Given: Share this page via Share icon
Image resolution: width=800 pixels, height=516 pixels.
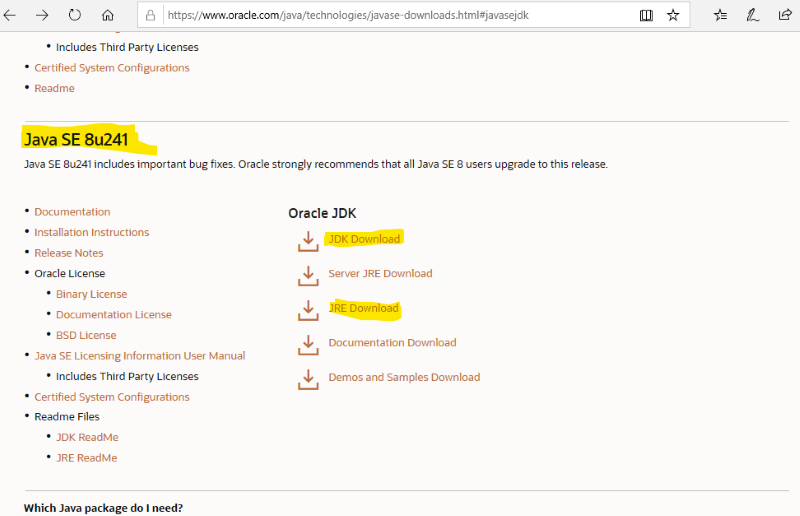Looking at the screenshot, I should [x=785, y=16].
